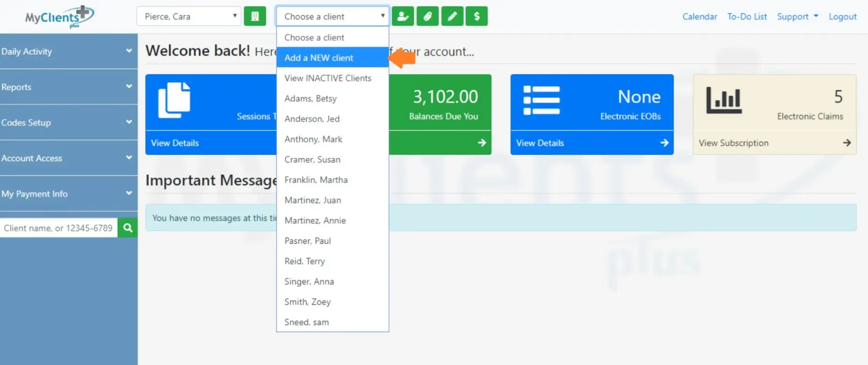Click the Logout link
This screenshot has width=868, height=365.
(x=842, y=16)
